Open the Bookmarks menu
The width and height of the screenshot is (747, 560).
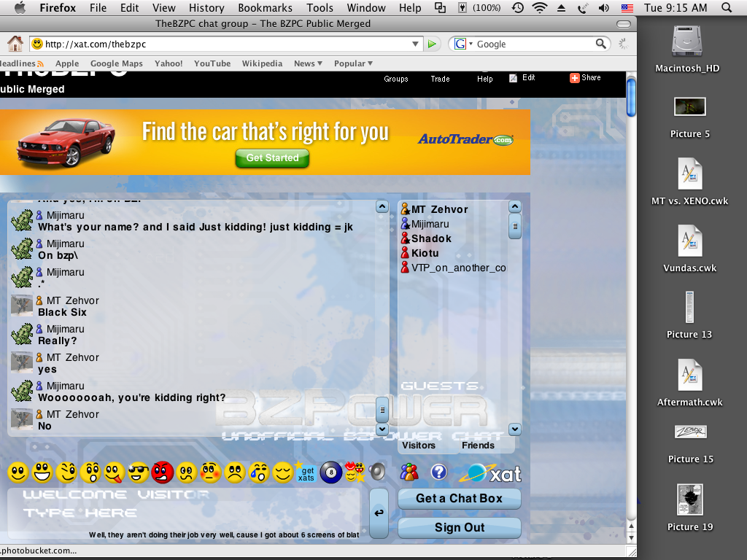pyautogui.click(x=265, y=7)
